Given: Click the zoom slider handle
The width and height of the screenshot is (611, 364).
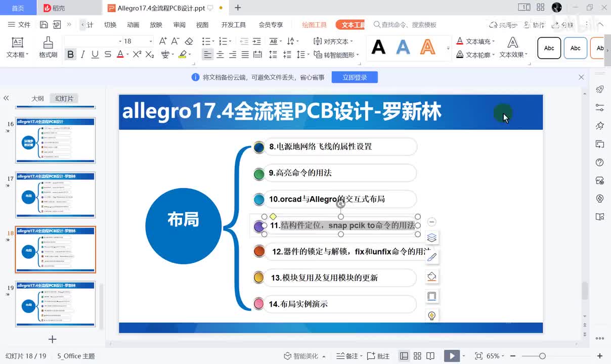Looking at the screenshot, I should (542, 356).
